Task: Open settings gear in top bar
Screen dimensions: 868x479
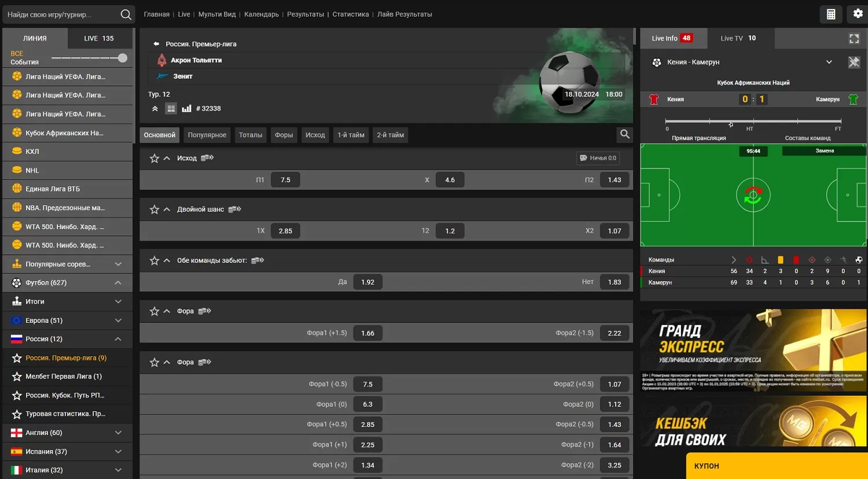Action: [858, 14]
